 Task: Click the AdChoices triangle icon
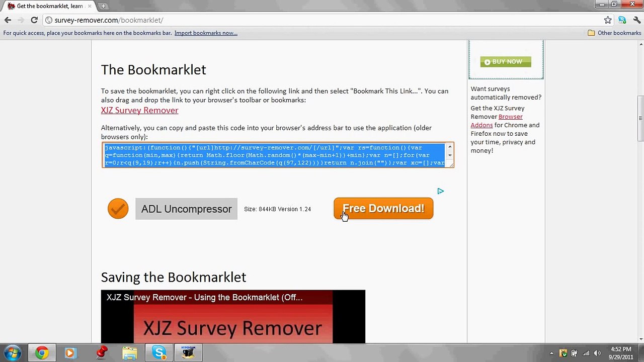click(440, 191)
